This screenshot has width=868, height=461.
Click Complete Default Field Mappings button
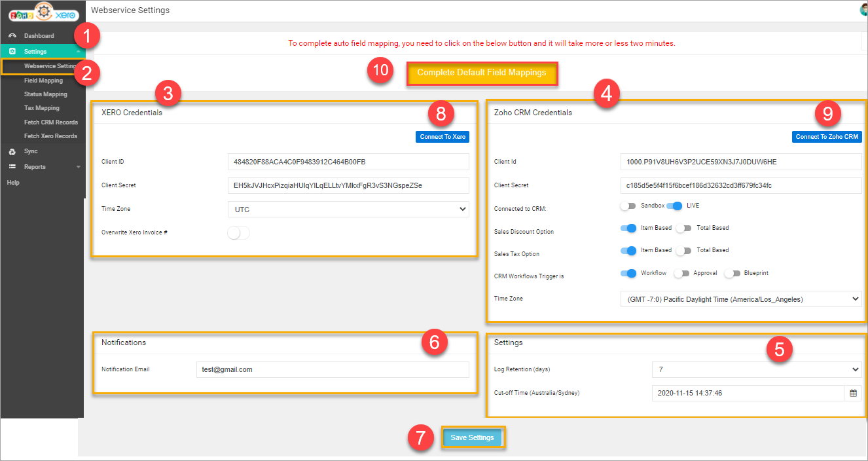click(x=482, y=73)
